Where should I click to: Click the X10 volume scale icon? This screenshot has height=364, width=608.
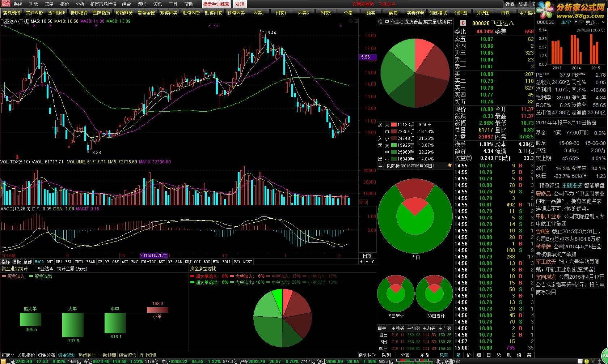point(363,202)
